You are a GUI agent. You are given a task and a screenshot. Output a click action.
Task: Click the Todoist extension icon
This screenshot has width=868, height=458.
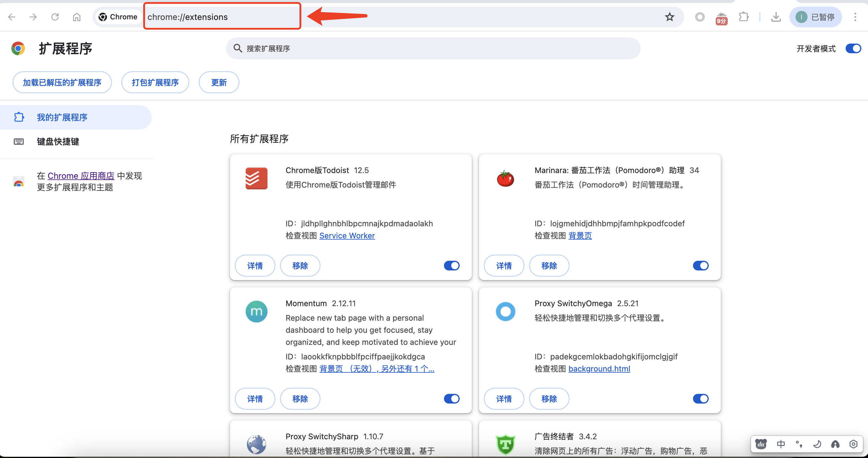pos(256,178)
